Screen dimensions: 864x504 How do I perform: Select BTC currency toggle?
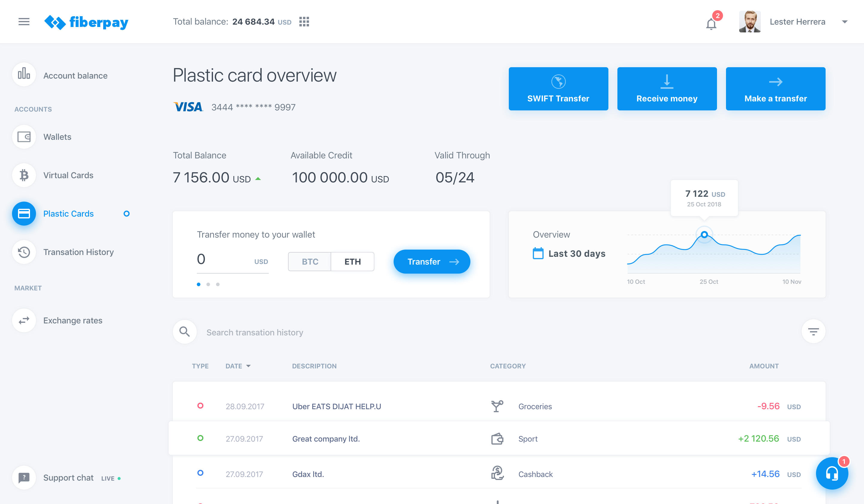coord(310,260)
